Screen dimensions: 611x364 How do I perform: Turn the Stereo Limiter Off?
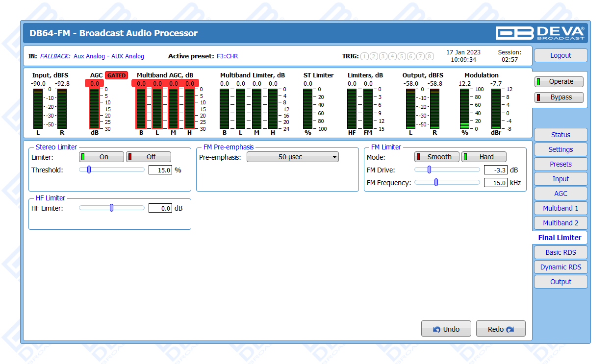point(149,157)
